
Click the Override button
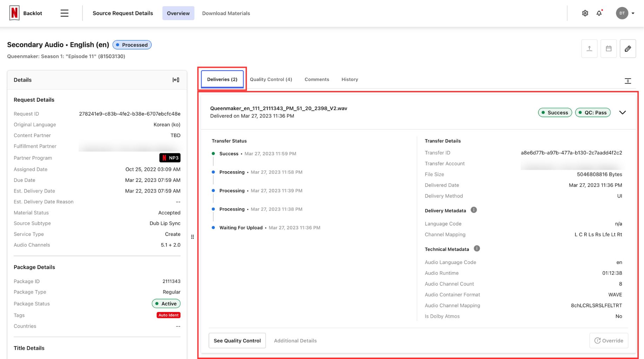(x=609, y=340)
